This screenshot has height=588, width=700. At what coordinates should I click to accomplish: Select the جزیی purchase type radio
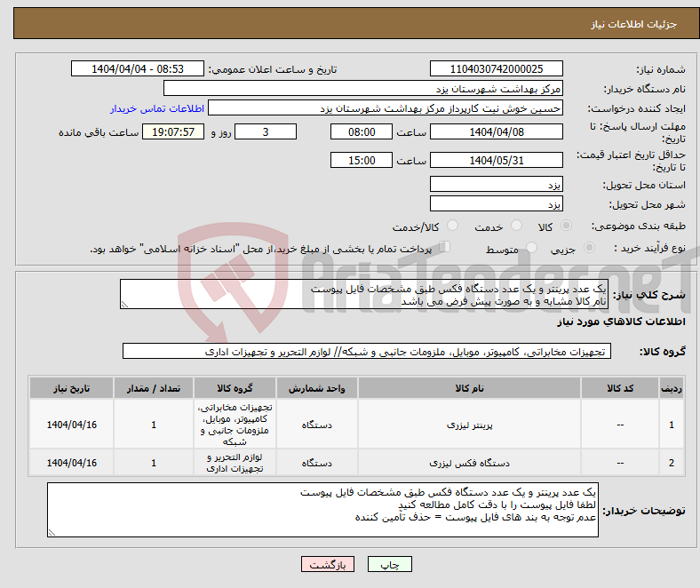589,247
